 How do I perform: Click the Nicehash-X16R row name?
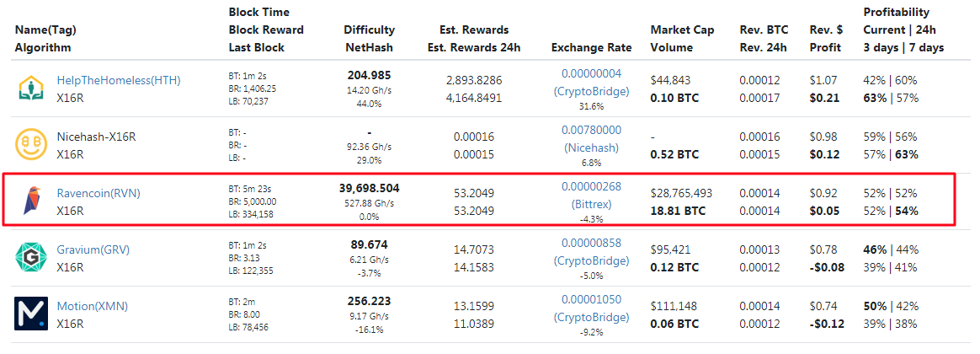coord(99,137)
